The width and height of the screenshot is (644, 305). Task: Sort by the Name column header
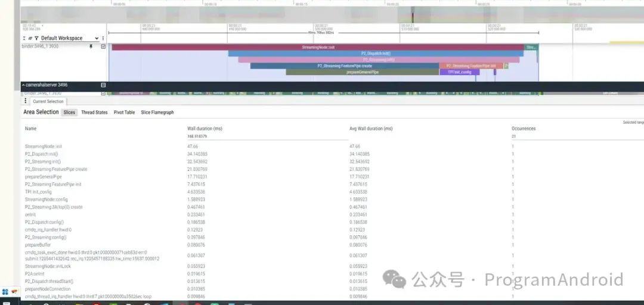(31, 129)
